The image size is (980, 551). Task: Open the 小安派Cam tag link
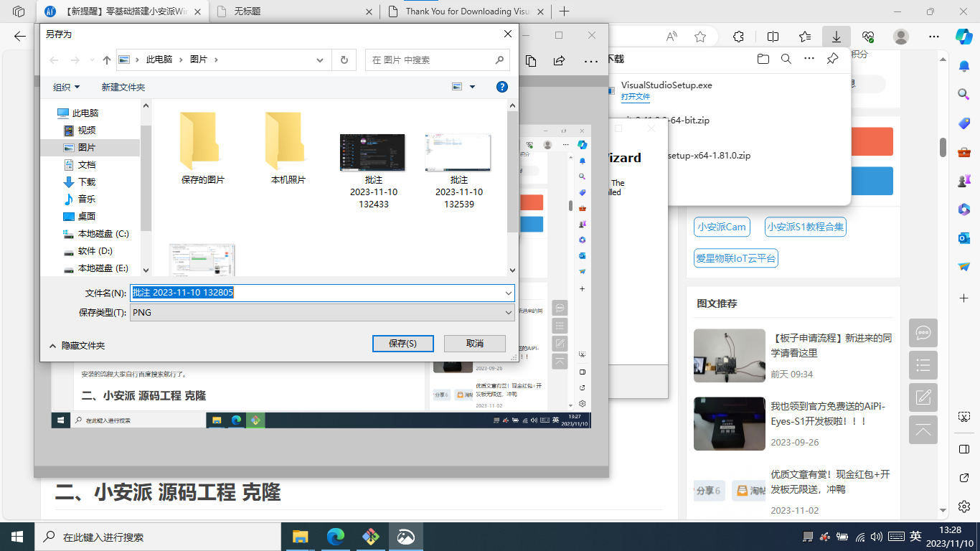click(x=722, y=227)
